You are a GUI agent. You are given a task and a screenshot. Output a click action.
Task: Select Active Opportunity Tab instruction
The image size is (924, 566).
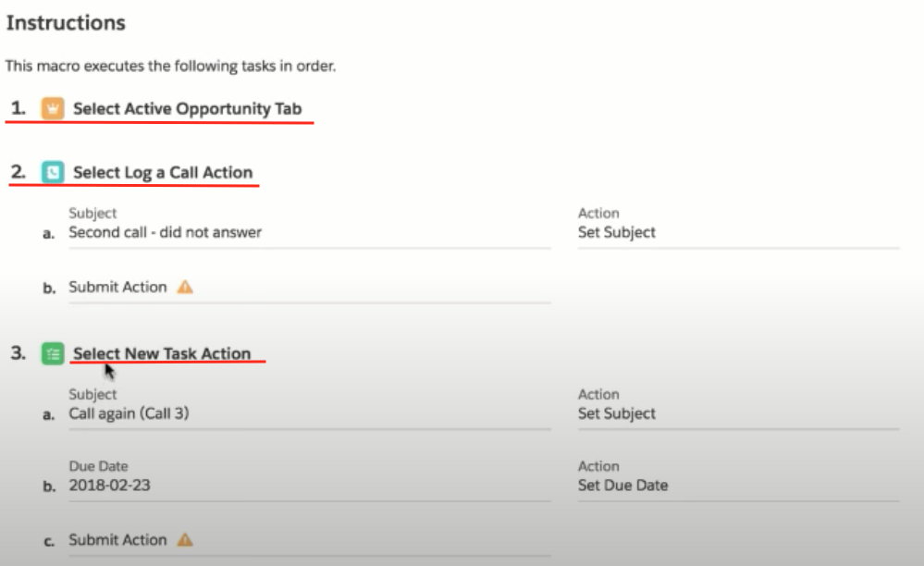188,108
